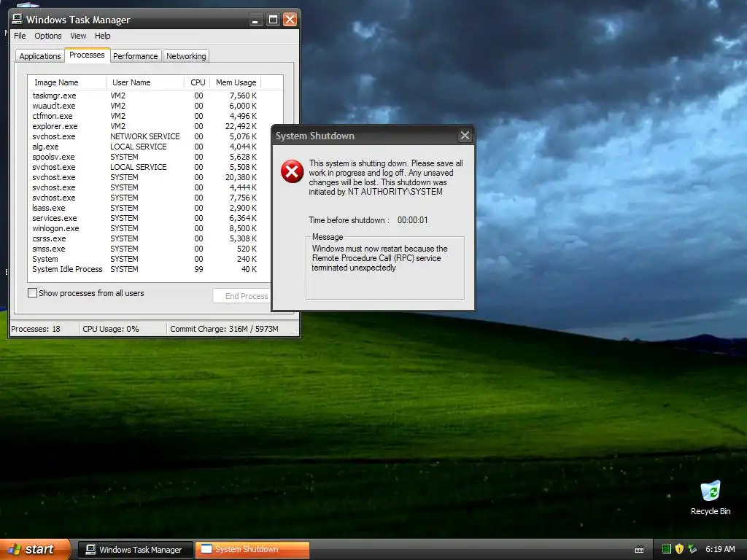
Task: Maximize the Windows Task Manager window
Action: coord(273,20)
